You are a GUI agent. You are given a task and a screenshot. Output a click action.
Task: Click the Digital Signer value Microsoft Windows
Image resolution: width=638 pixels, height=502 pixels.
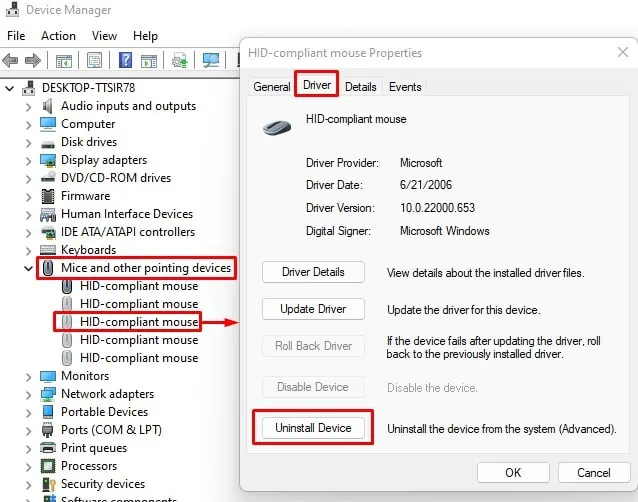[444, 231]
